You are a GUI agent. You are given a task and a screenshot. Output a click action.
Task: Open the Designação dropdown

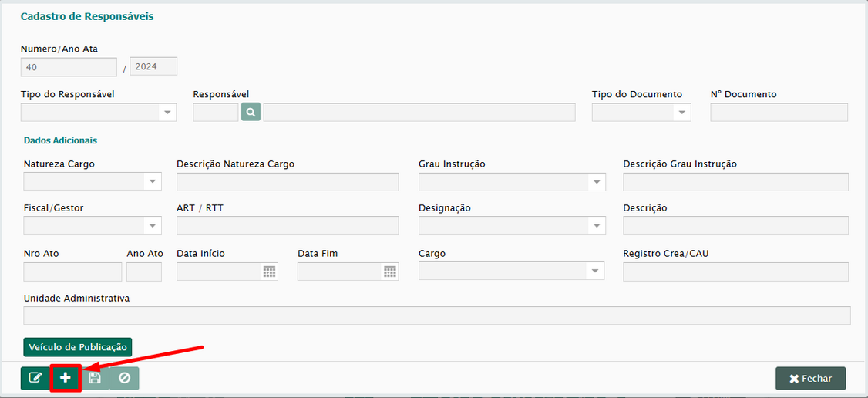point(597,226)
